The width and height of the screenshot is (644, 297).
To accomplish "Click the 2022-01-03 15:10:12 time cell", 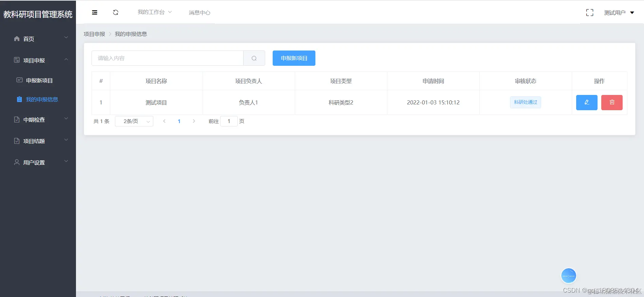I will [433, 102].
